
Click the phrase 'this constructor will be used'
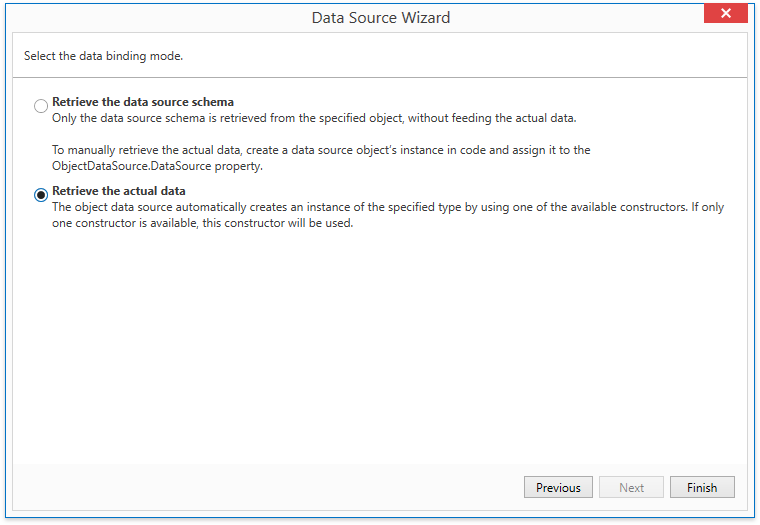pyautogui.click(x=278, y=223)
